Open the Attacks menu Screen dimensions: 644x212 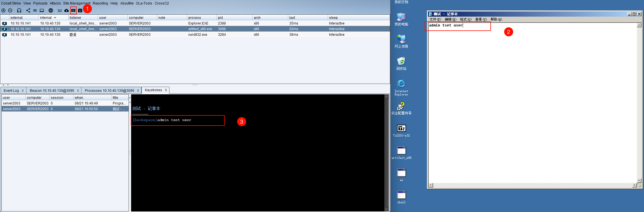coord(55,3)
